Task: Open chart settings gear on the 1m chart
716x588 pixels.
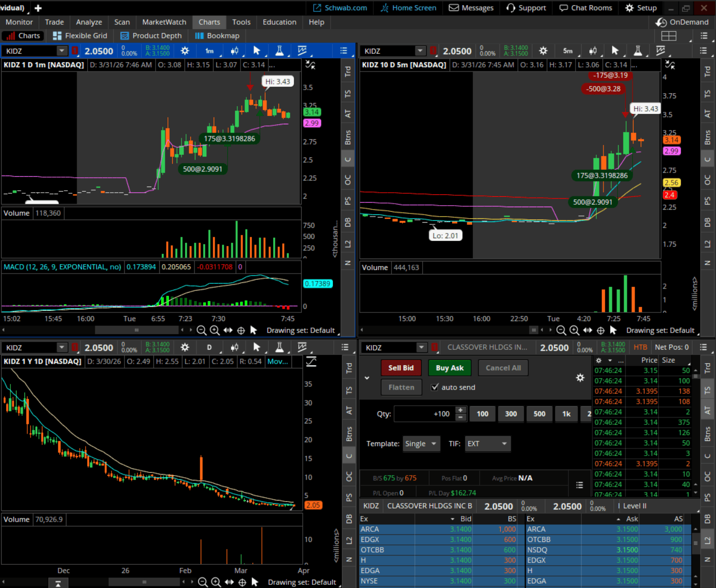Action: pyautogui.click(x=185, y=51)
